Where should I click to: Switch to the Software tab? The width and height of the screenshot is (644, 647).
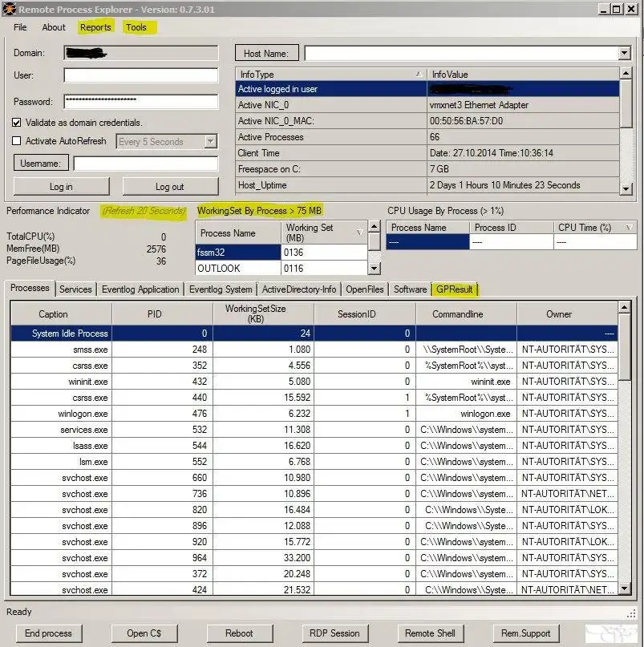[x=410, y=289]
